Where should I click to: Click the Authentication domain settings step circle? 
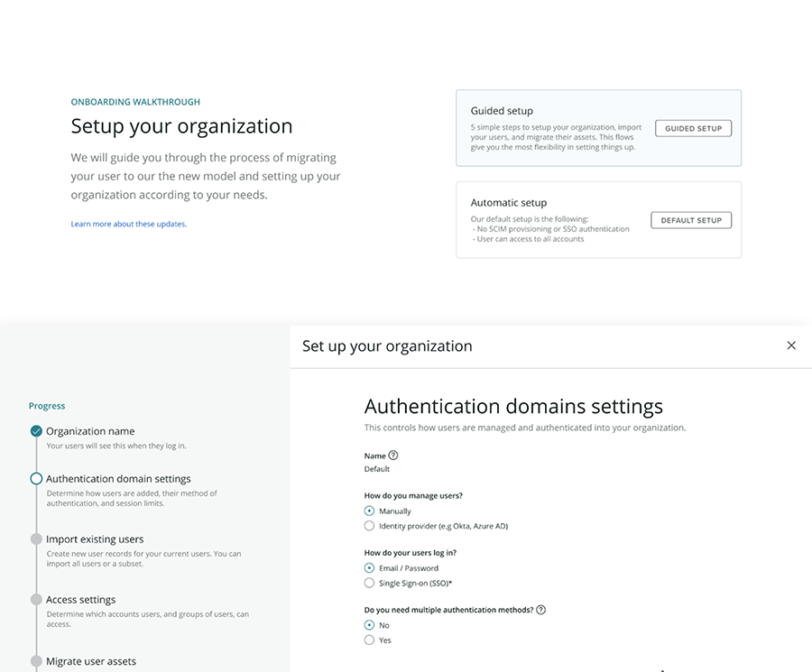tap(36, 479)
